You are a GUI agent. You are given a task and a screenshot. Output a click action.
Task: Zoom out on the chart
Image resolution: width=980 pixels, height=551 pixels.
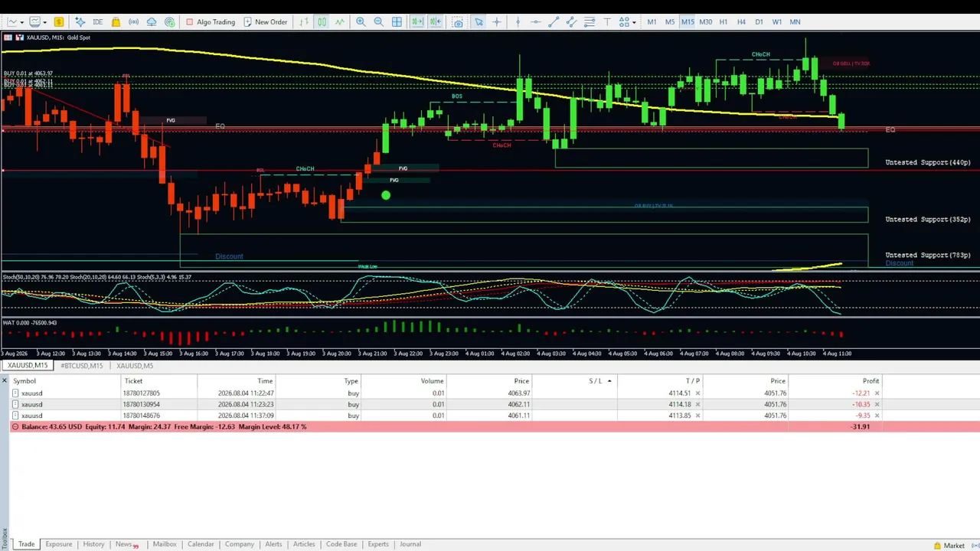pyautogui.click(x=378, y=21)
